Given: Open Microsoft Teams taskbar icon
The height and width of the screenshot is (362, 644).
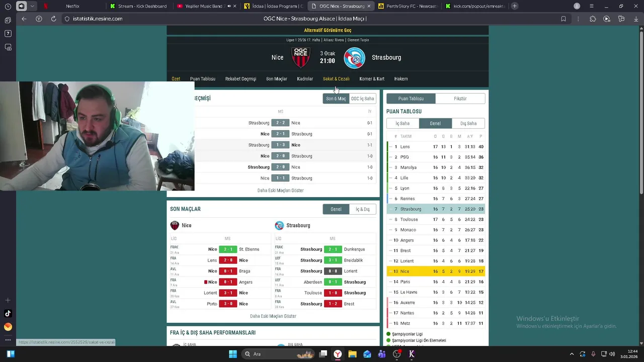Looking at the screenshot, I should (x=382, y=354).
